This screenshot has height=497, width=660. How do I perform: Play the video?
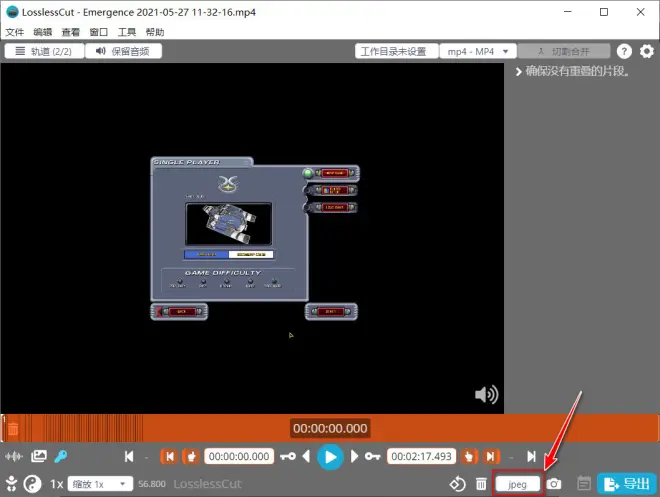pos(330,457)
